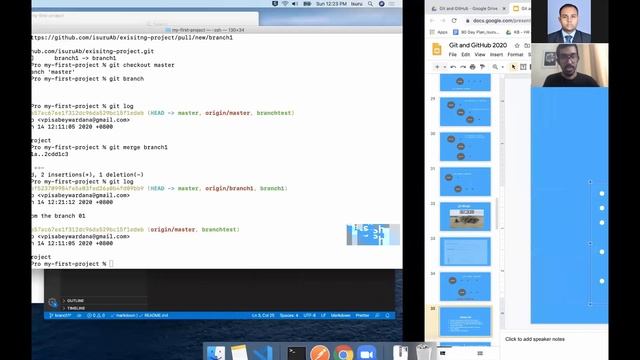Screen dimensions: 640x360
Task: Select slide 29 thumbnail in filmstrip
Action: point(465,112)
